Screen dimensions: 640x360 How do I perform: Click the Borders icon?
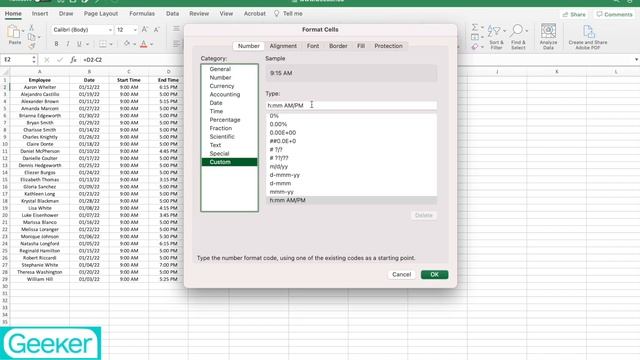click(x=102, y=44)
